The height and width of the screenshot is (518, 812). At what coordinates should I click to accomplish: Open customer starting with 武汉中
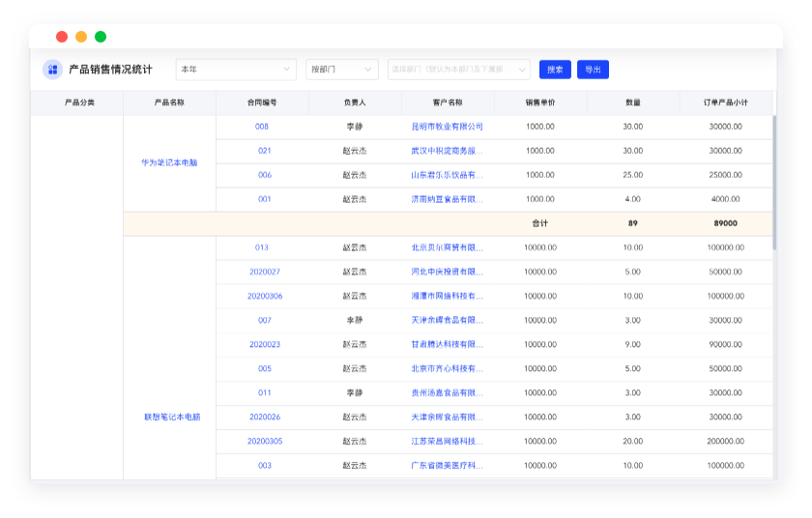(447, 151)
